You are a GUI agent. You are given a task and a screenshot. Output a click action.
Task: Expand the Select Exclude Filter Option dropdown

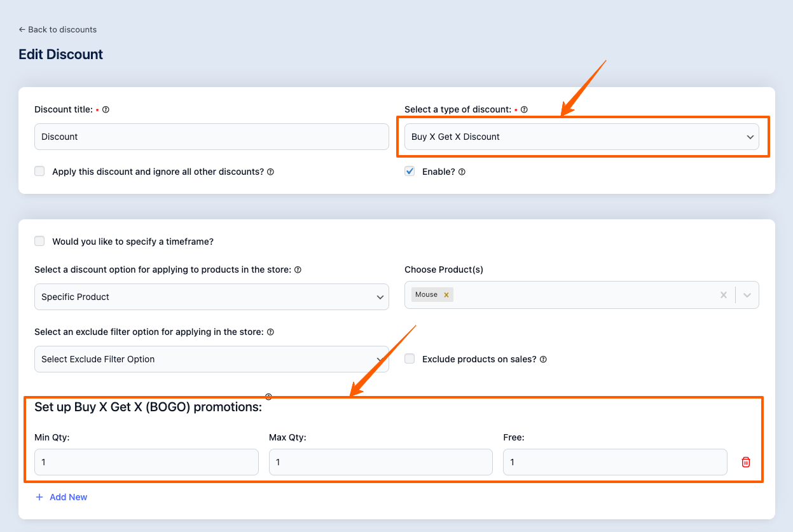coord(211,359)
